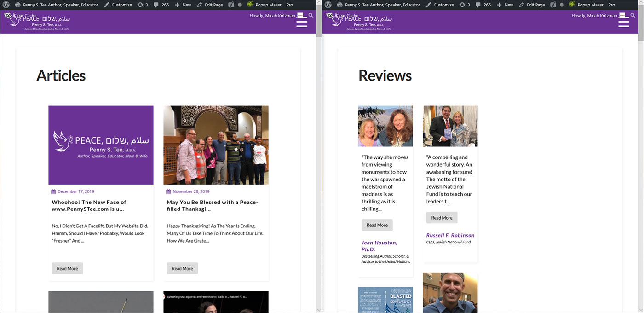
Task: Open Customize in Reviews window admin bar
Action: (x=440, y=5)
